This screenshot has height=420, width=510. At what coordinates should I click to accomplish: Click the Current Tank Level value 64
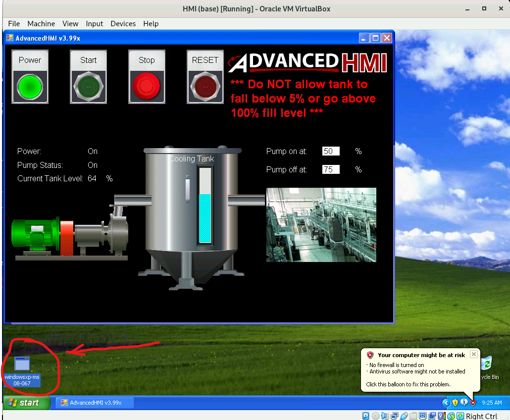click(92, 179)
